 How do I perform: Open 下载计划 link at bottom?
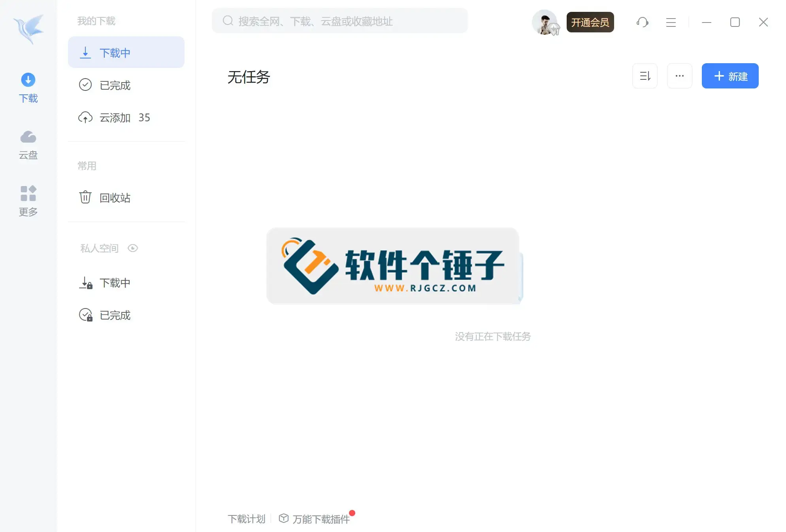[246, 519]
